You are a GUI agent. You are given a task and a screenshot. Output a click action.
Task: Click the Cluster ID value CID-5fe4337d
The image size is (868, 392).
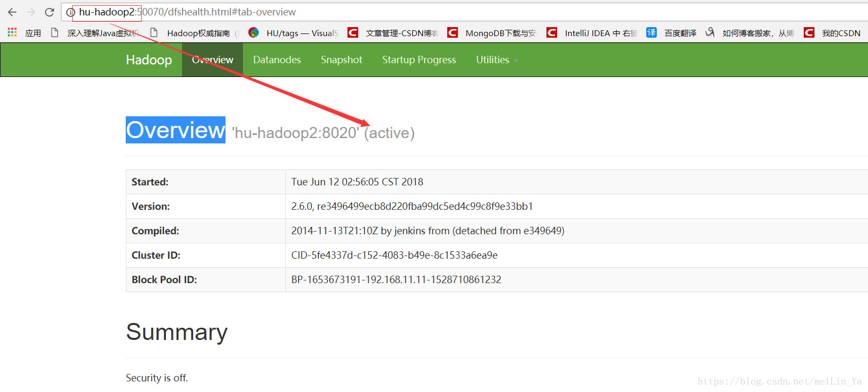(394, 255)
